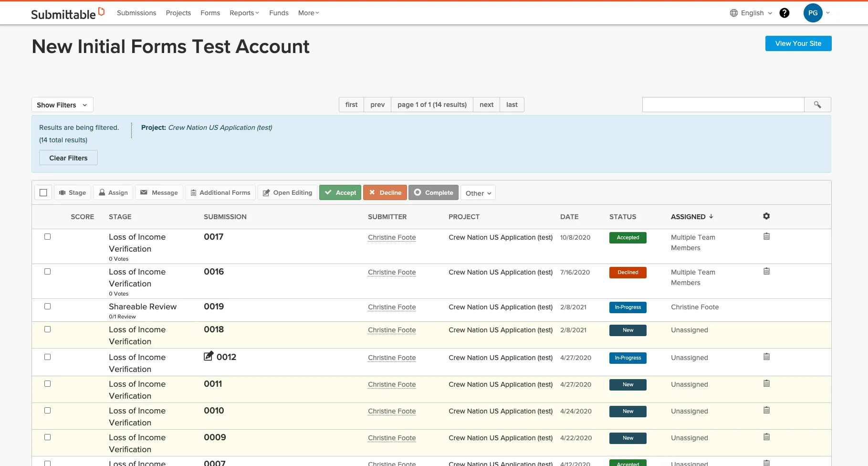Click Open Editing toolbar button
Viewport: 868px width, 466px height.
click(287, 192)
